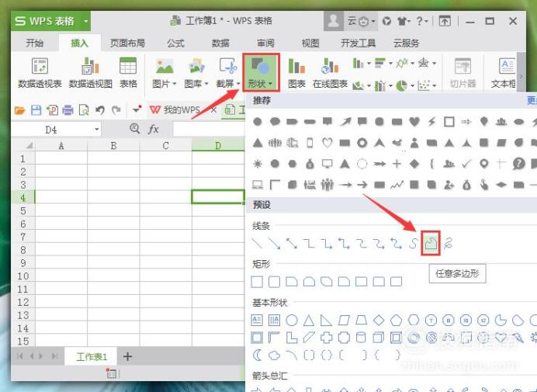Click the 在线图表 online chart icon
537x392 pixels.
[x=330, y=73]
